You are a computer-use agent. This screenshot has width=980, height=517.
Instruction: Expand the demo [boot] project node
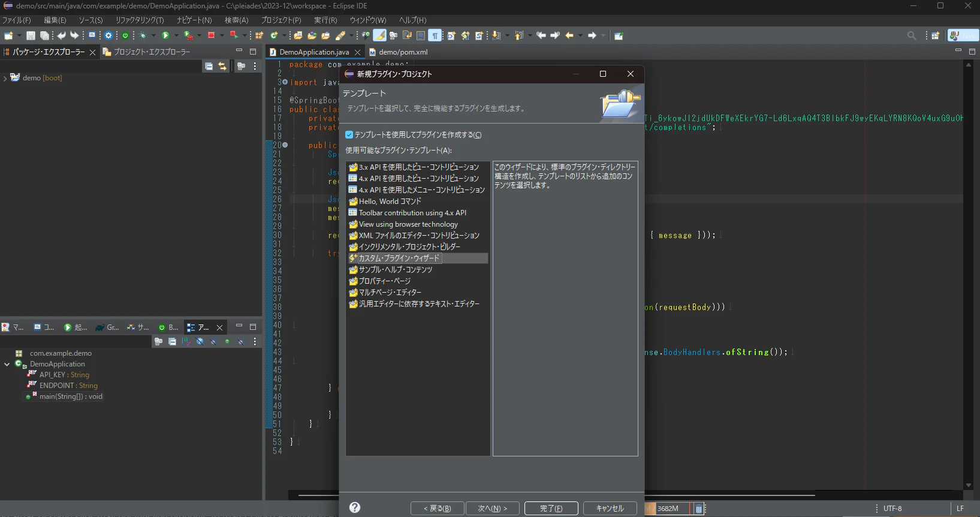click(5, 78)
